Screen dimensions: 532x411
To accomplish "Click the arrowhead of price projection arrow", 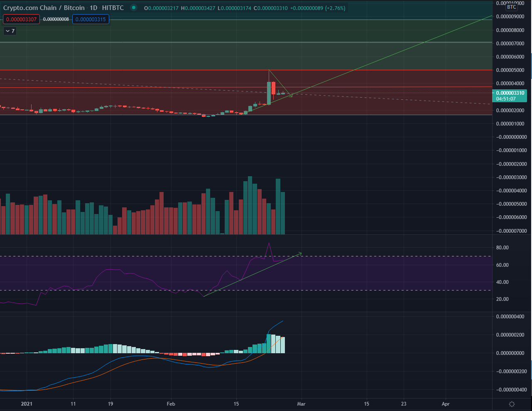I will (x=291, y=96).
